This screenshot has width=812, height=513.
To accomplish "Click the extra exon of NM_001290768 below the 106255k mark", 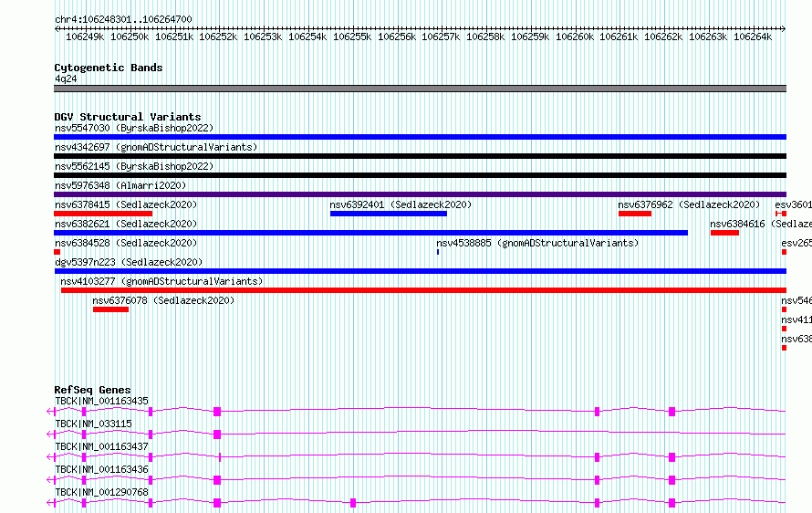I will pyautogui.click(x=353, y=503).
